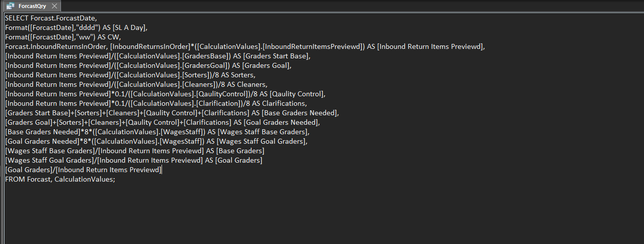The width and height of the screenshot is (644, 244).
Task: Click the query icon on the ForcastQry tab
Action: pos(10,6)
